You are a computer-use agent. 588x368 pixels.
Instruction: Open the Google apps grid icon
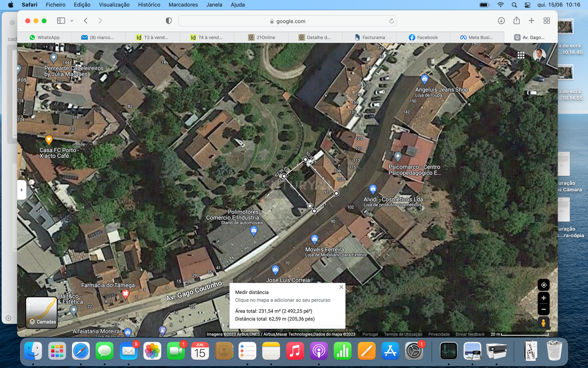(521, 55)
